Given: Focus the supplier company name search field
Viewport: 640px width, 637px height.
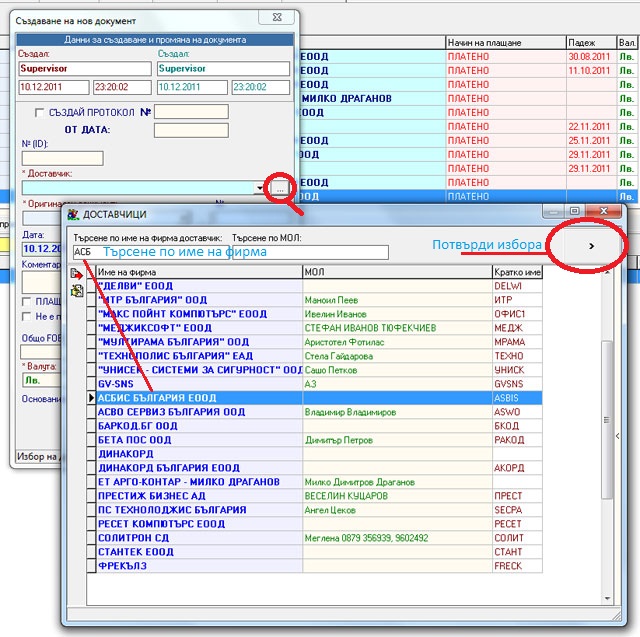Looking at the screenshot, I should click(151, 252).
